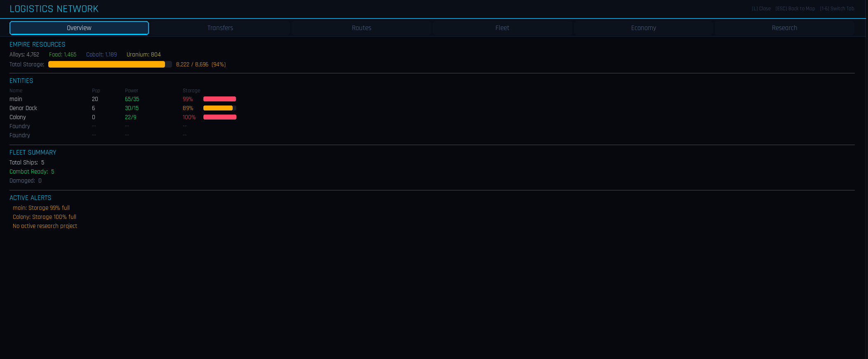
Task: Open the 'main: Storage 99% full' alert
Action: click(41, 208)
